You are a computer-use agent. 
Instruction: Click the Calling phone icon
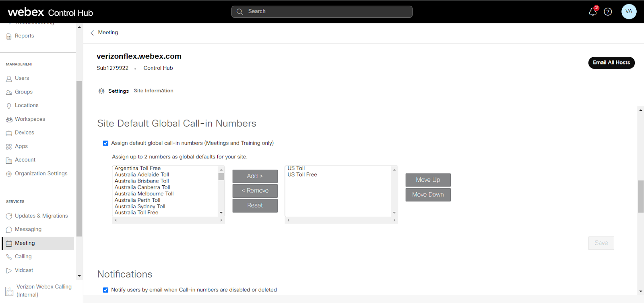coord(9,257)
